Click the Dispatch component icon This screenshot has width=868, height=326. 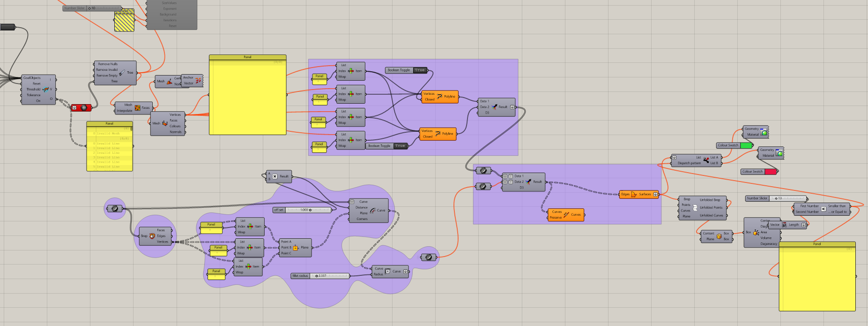click(x=706, y=160)
